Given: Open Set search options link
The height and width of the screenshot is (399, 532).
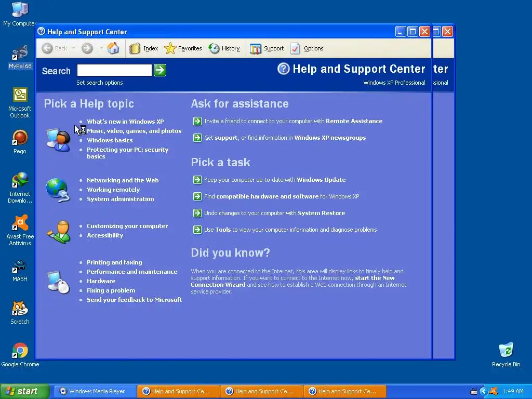Looking at the screenshot, I should coord(100,83).
